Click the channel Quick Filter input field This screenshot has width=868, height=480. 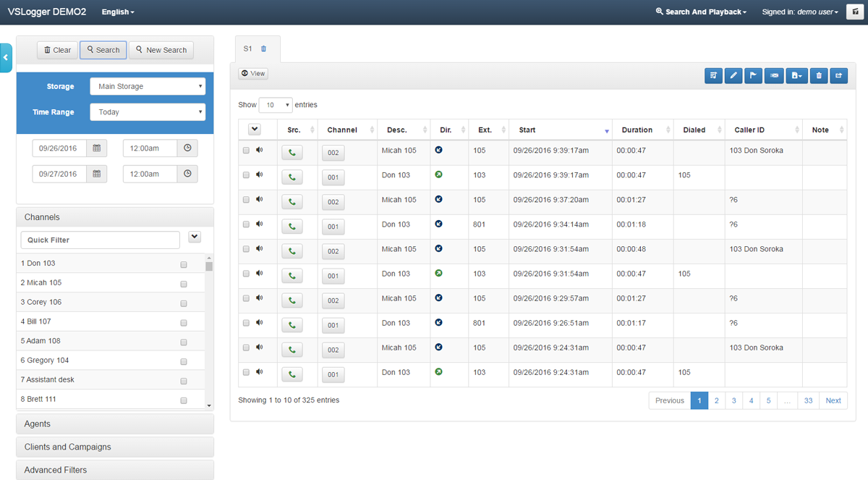pyautogui.click(x=101, y=240)
